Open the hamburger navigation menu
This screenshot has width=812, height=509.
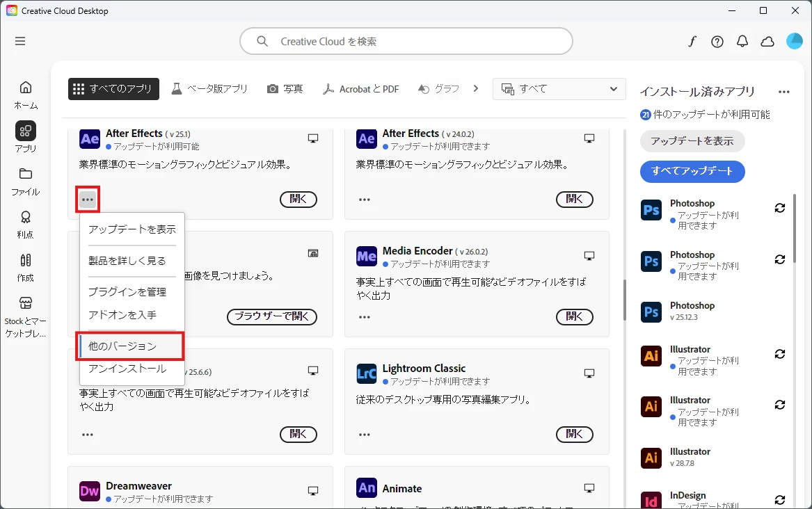(x=20, y=42)
